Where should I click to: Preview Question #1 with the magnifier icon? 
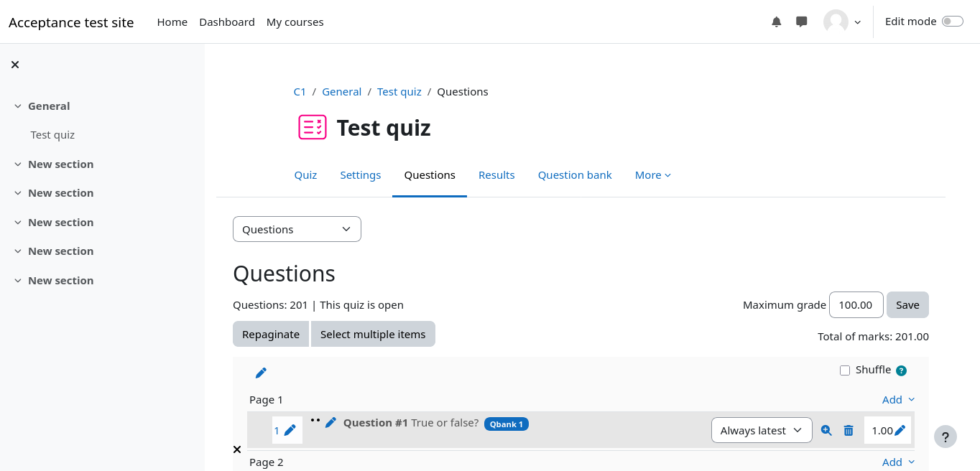tap(826, 431)
